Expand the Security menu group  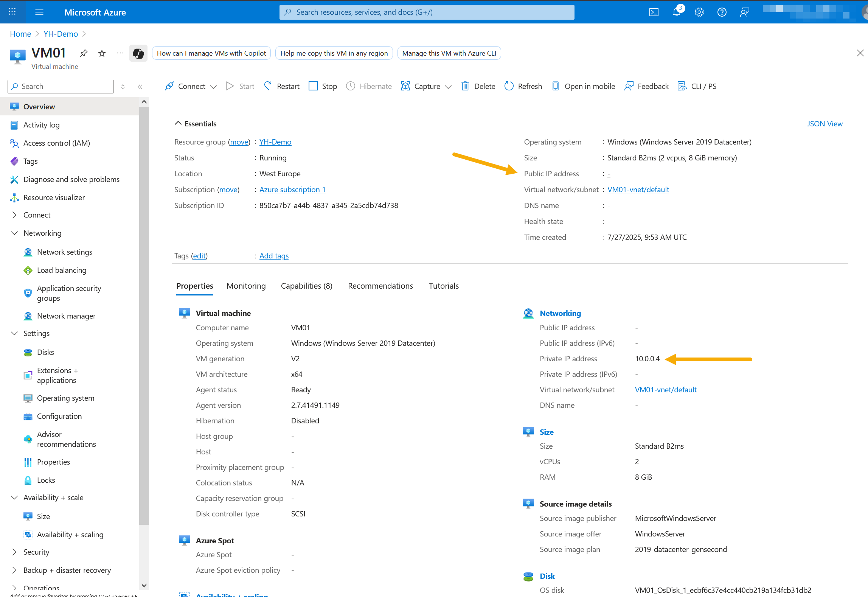pyautogui.click(x=14, y=552)
